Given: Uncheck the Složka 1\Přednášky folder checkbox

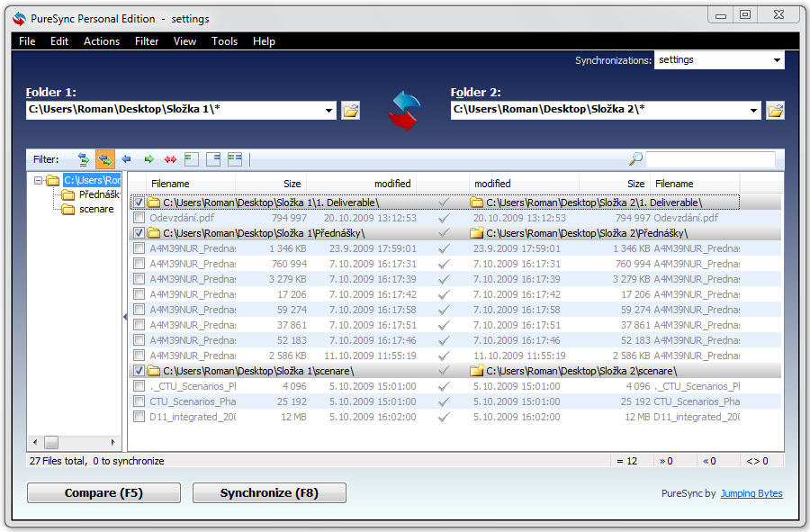Looking at the screenshot, I should pyautogui.click(x=139, y=233).
